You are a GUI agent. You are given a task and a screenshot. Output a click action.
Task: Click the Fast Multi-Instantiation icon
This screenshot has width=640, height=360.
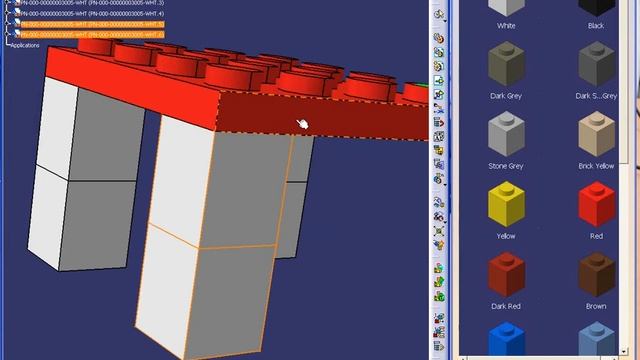(438, 178)
